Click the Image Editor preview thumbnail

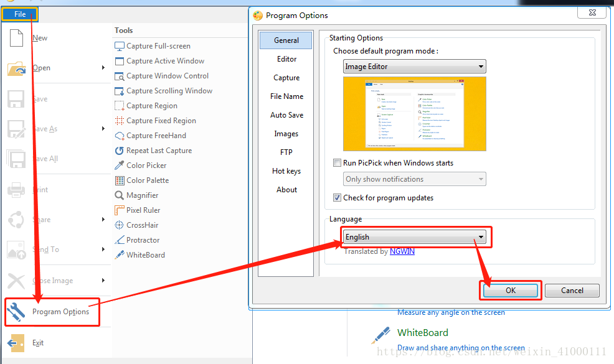tap(415, 114)
